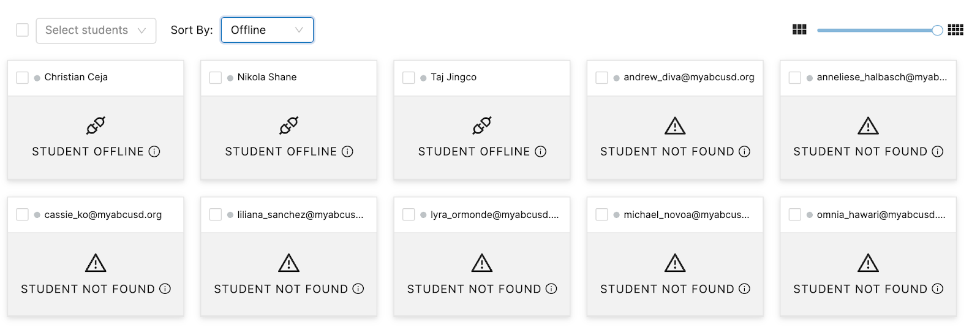Screen dimensions: 980x327
Task: Click info icon on michael_novoa card
Action: pyautogui.click(x=744, y=288)
